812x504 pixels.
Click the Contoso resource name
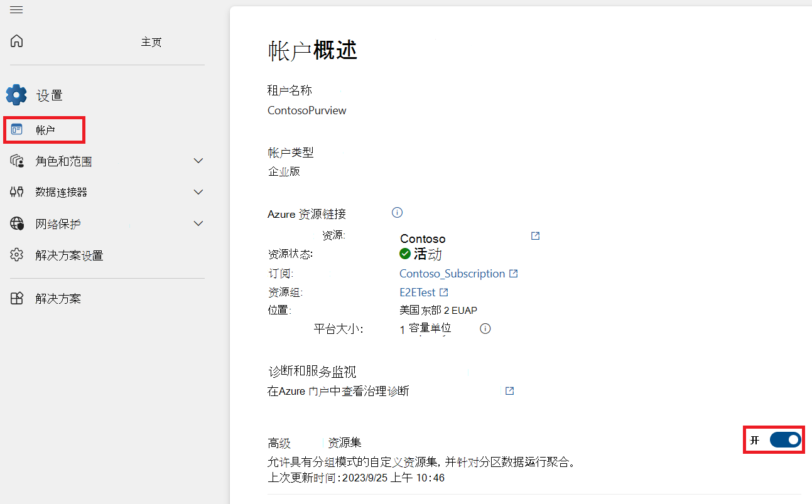click(x=423, y=239)
